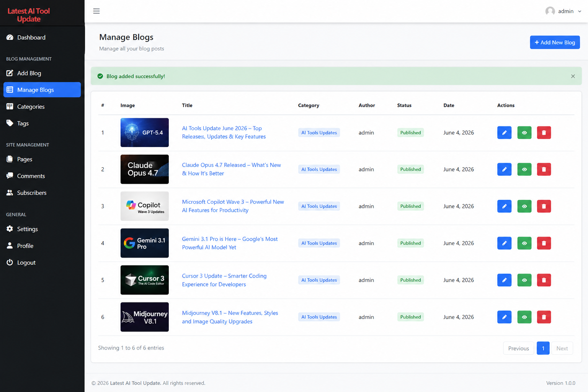588x392 pixels.
Task: Toggle the sidebar with the hamburger icon
Action: [x=96, y=11]
